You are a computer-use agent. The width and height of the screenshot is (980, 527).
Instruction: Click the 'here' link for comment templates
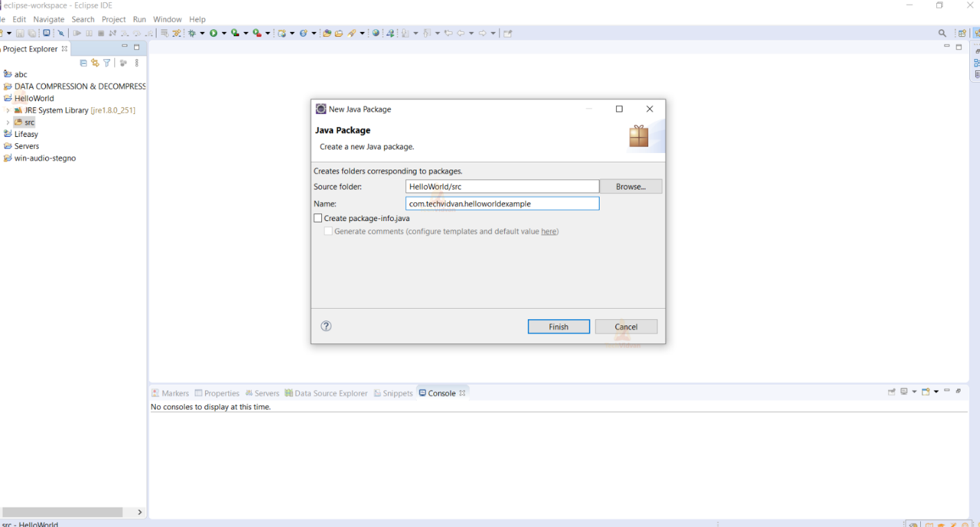(549, 232)
